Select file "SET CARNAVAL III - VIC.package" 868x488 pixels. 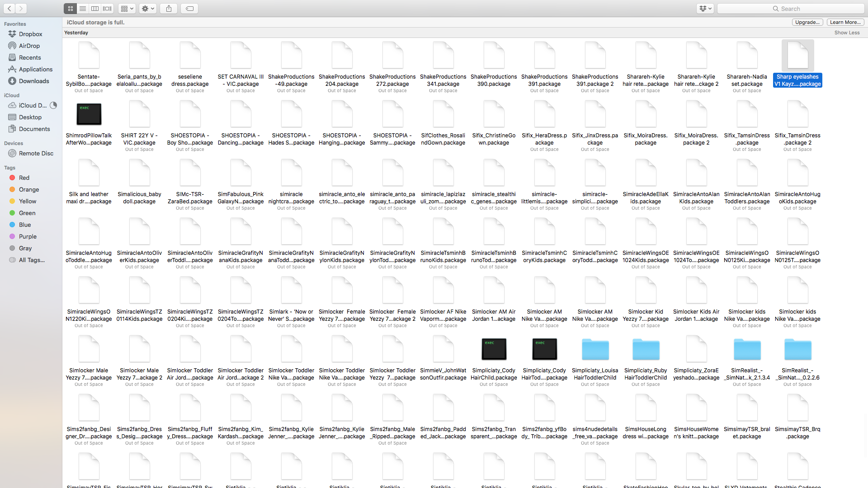click(241, 55)
